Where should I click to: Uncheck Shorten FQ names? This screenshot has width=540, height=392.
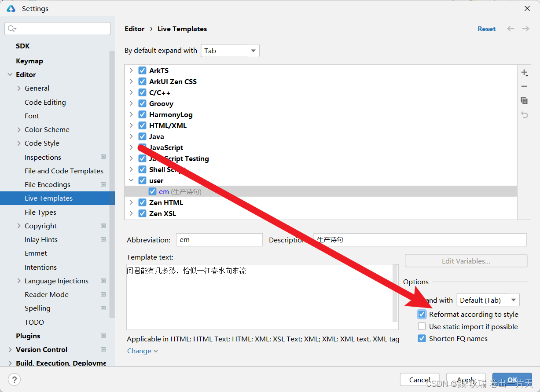[x=422, y=338]
